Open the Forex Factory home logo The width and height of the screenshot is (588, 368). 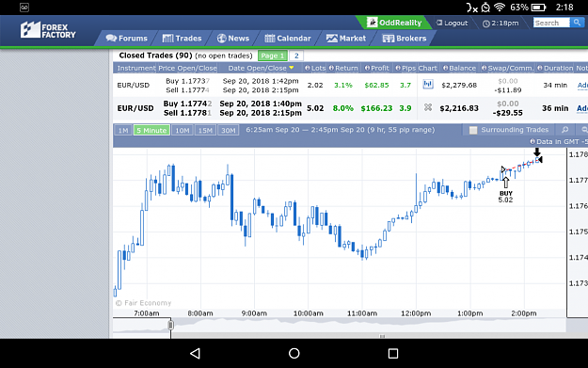[48, 30]
